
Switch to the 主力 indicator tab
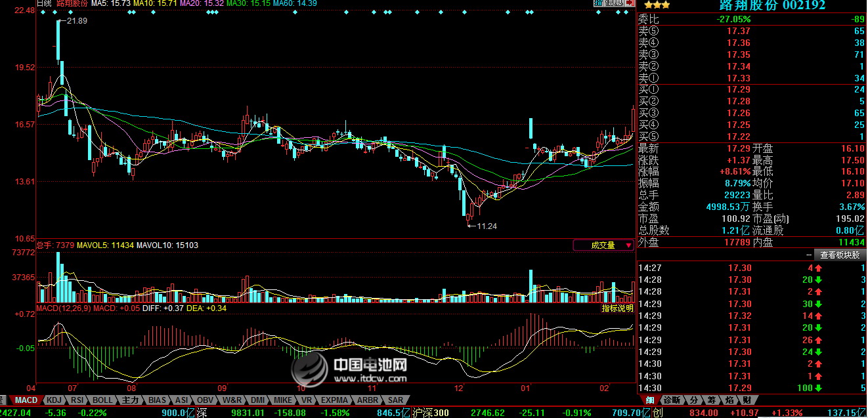tap(130, 400)
